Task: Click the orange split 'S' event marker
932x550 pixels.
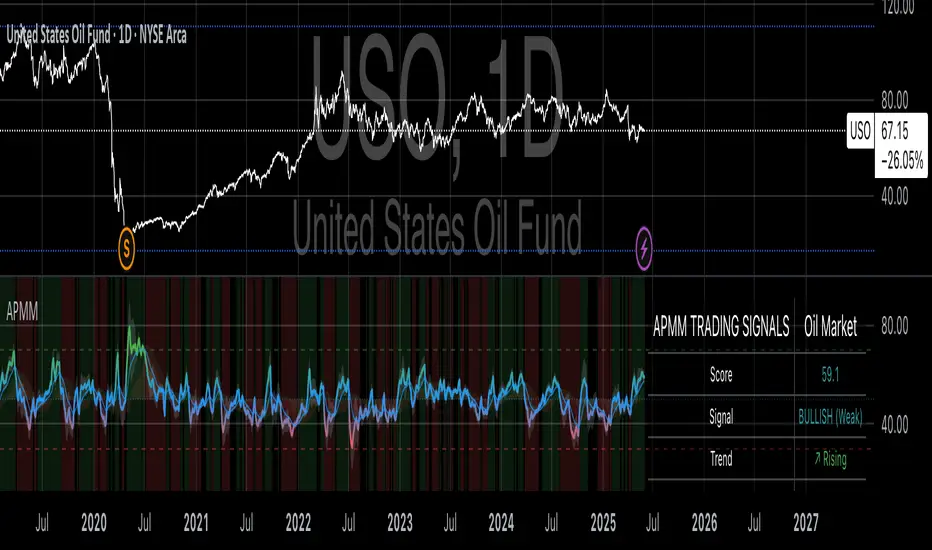Action: point(127,249)
